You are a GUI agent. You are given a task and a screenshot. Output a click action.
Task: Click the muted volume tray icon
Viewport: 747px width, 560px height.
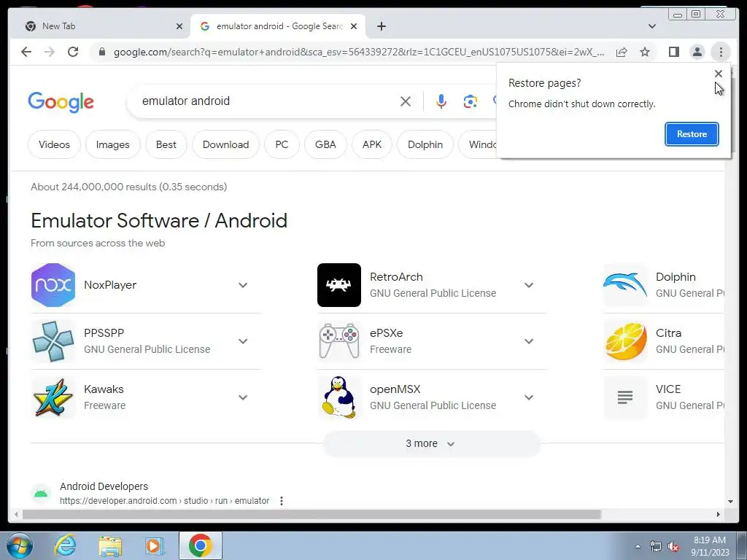pyautogui.click(x=673, y=546)
